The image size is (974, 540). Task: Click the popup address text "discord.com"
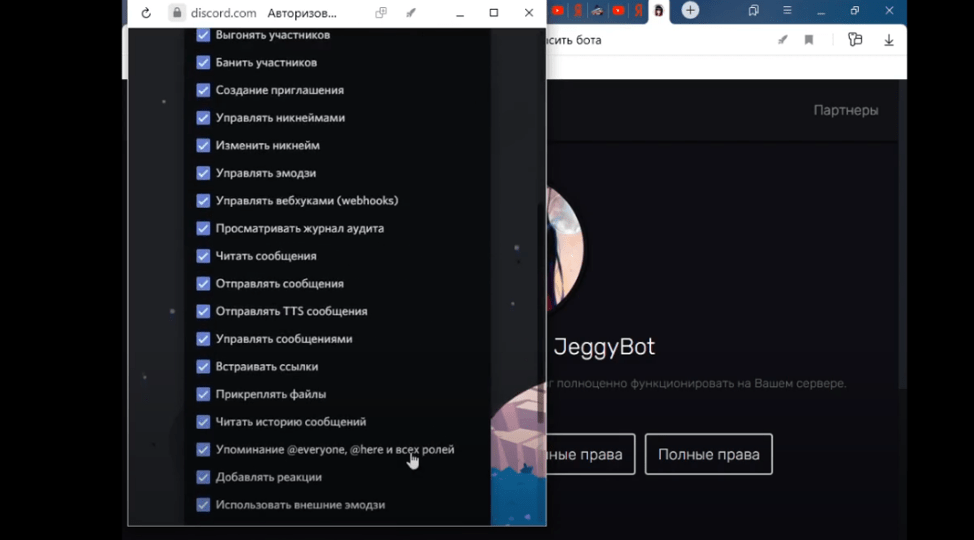tap(225, 13)
